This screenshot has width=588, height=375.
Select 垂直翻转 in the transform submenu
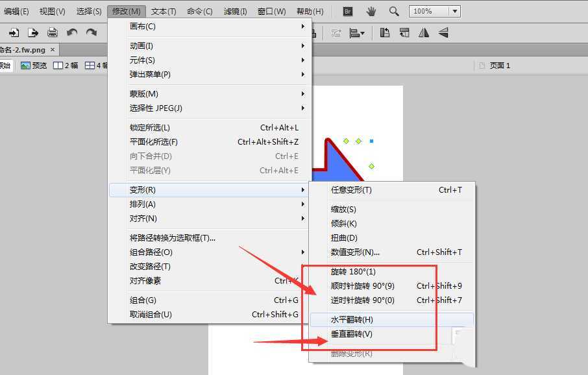coord(350,335)
